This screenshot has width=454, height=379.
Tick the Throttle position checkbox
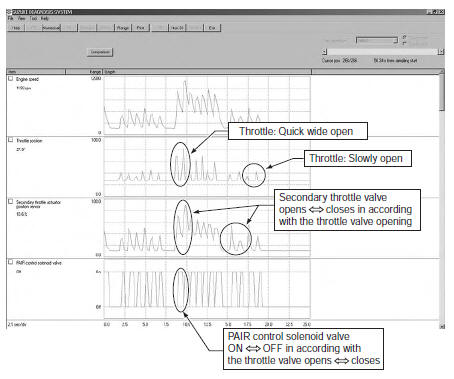pyautogui.click(x=11, y=140)
